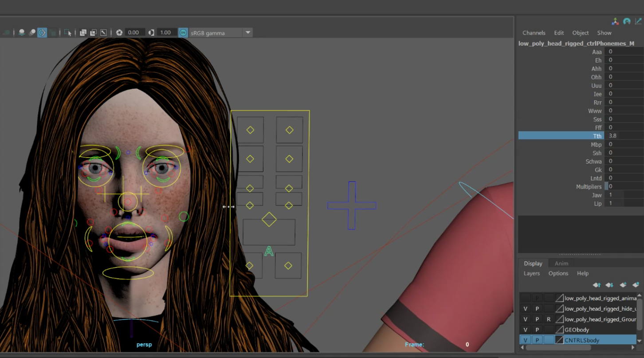This screenshot has width=644, height=358.
Task: Select the Lntd attribute label
Action: coord(596,178)
